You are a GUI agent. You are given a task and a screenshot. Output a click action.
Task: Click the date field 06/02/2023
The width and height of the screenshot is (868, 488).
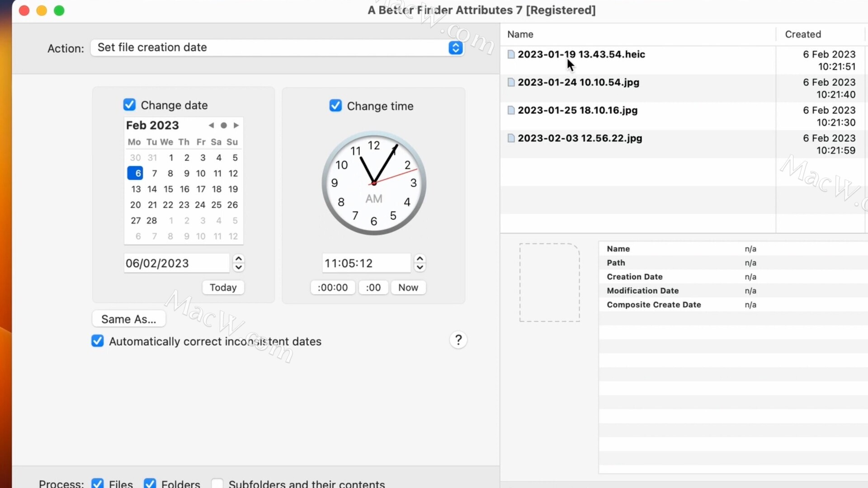coord(177,263)
